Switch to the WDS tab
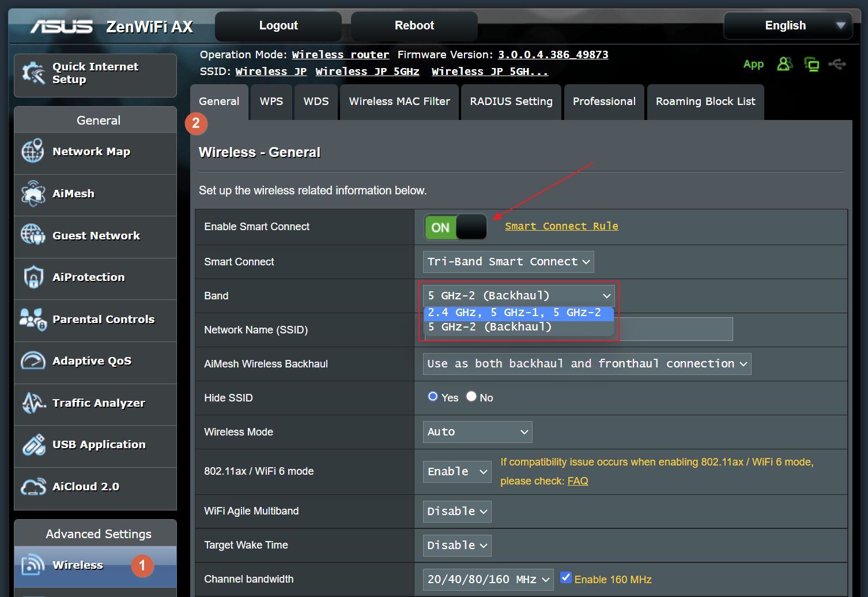 (x=316, y=102)
